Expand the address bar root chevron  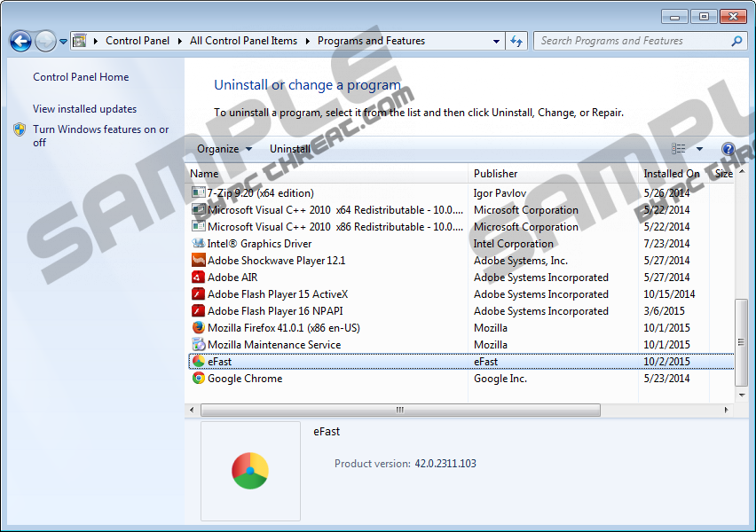[x=96, y=41]
